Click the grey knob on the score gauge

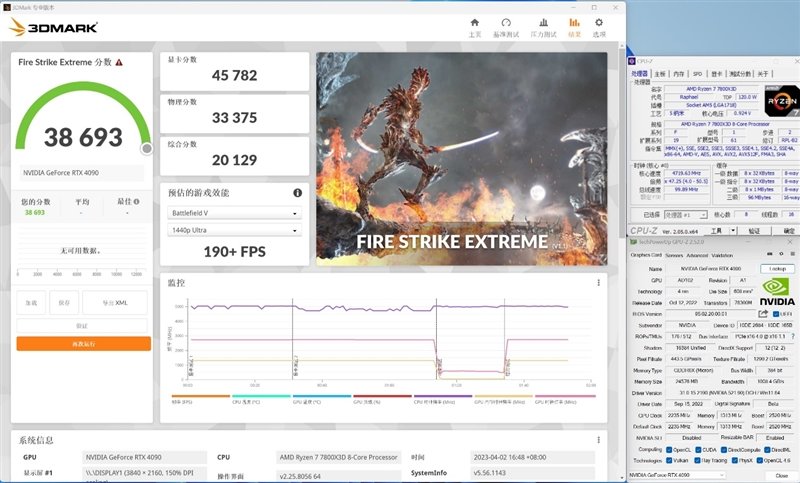point(147,148)
